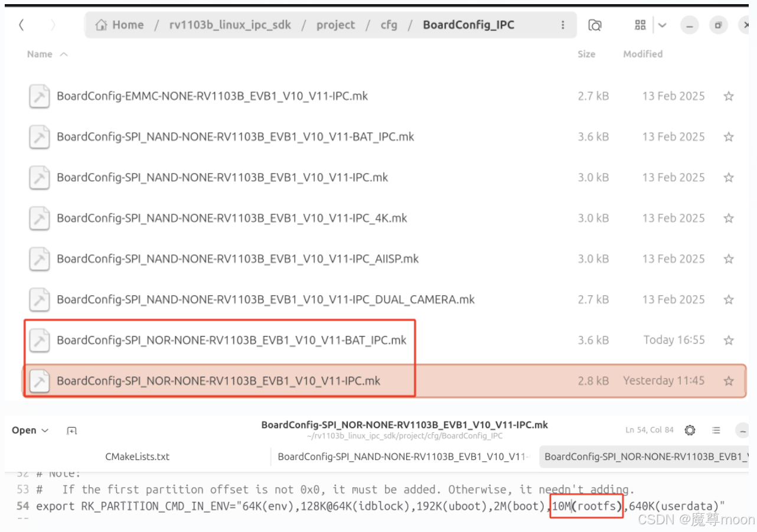Open the gear settings icon in gedit
The width and height of the screenshot is (757, 532).
690,430
